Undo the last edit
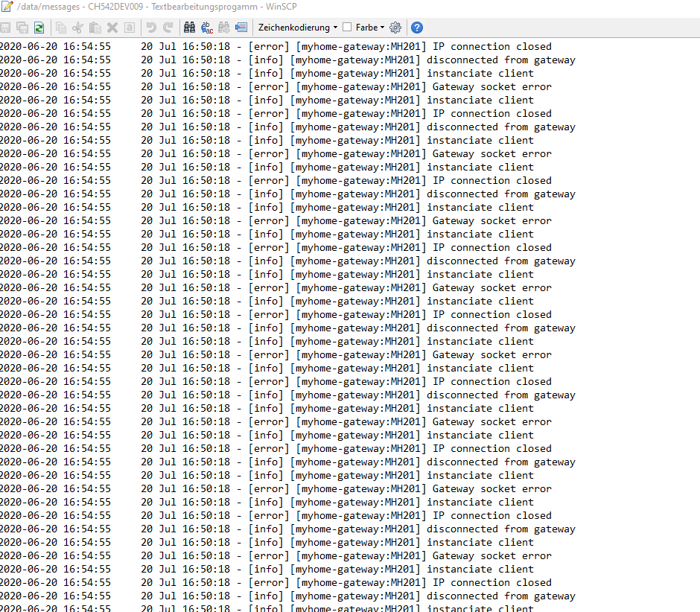This screenshot has width=700, height=612. [148, 27]
